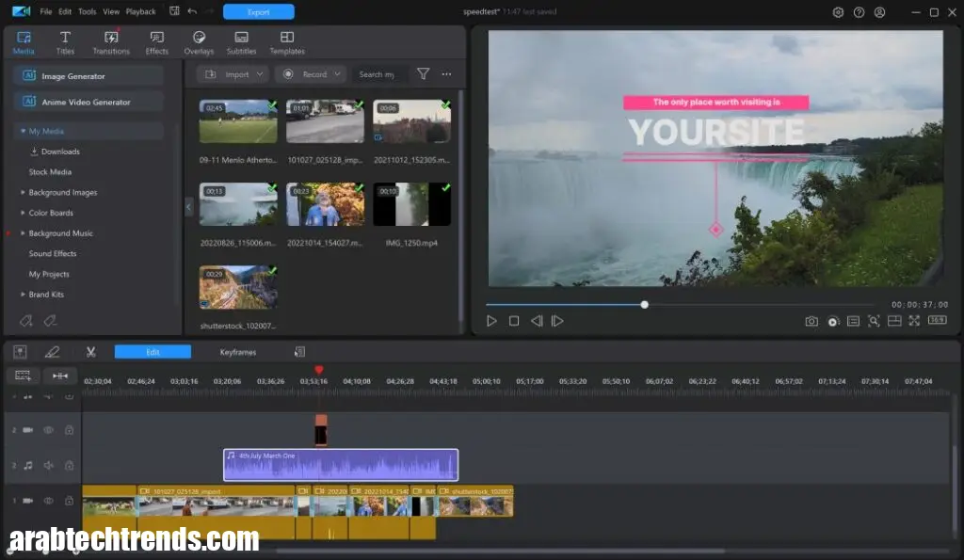Take a snapshot with the camera icon
Image resolution: width=964 pixels, height=560 pixels.
click(811, 321)
